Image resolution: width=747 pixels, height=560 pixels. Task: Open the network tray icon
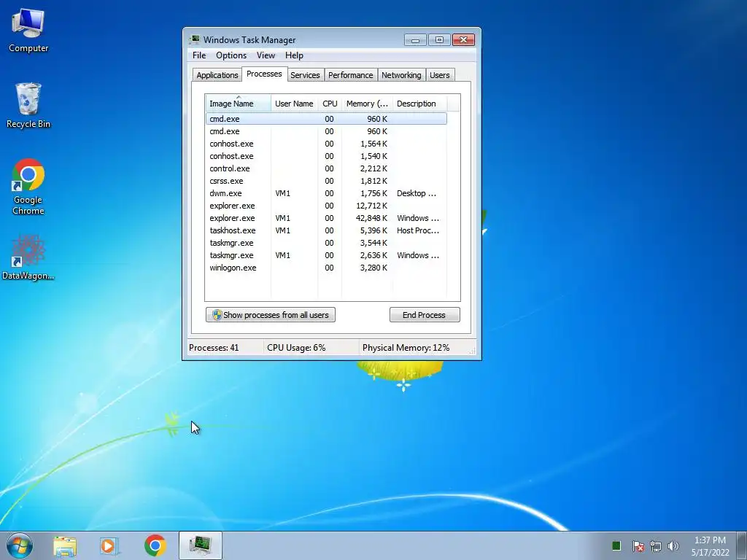tap(656, 545)
